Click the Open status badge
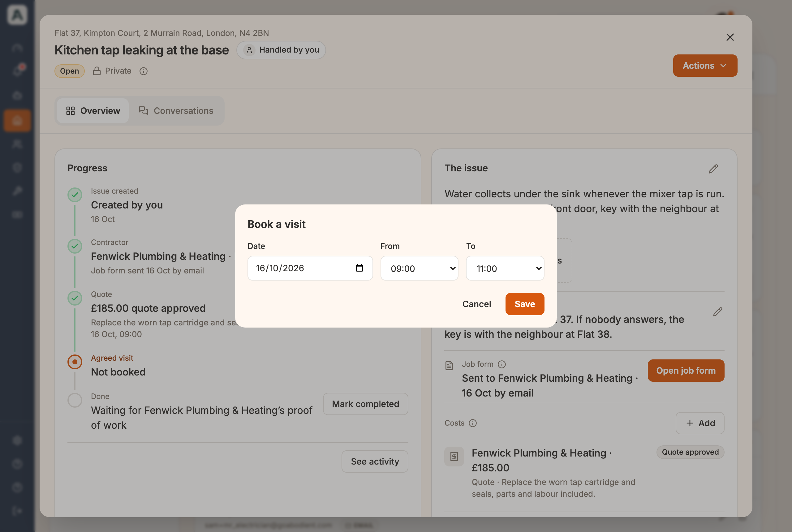This screenshot has height=532, width=792. point(70,71)
